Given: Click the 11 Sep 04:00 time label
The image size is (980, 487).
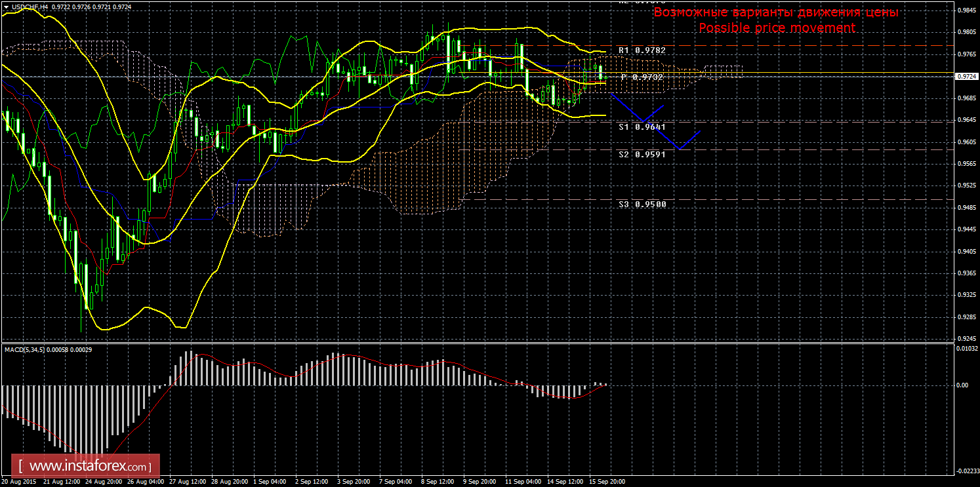Looking at the screenshot, I should click(523, 482).
